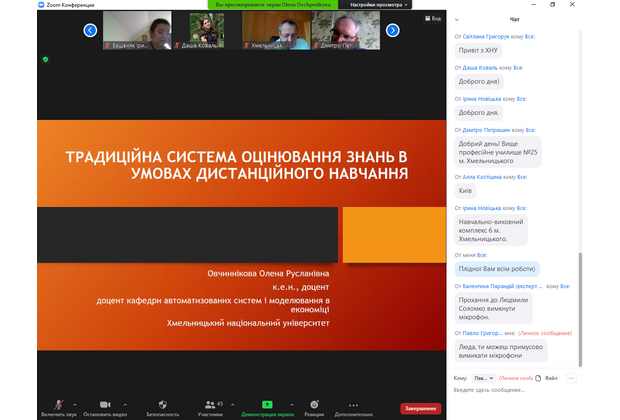Switch layout using the Вид button
620x420 pixels.
[432, 18]
